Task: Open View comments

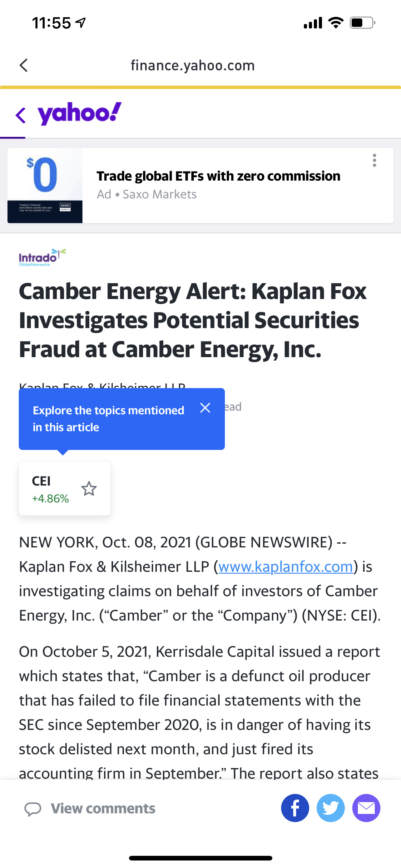Action: coord(103,808)
